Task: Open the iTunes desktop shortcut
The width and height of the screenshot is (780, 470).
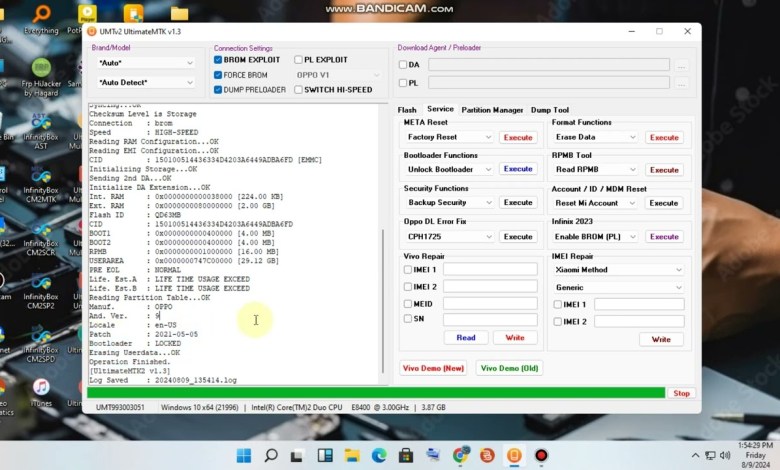Action: pos(41,393)
